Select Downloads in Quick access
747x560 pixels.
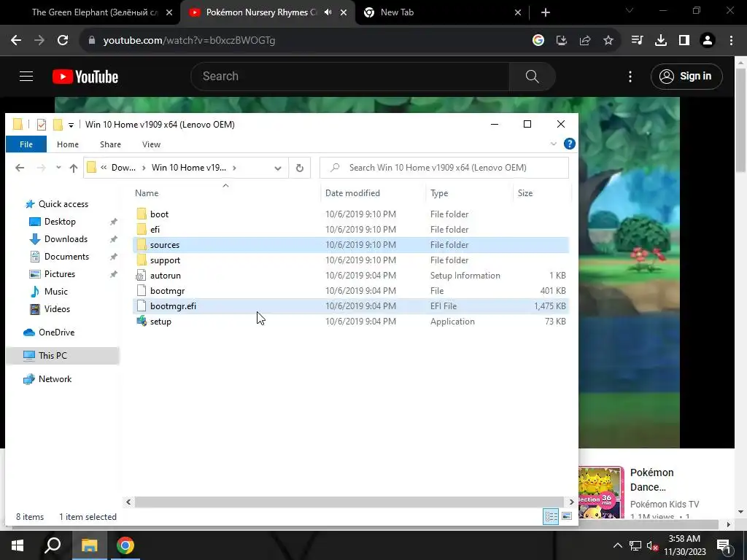66,239
